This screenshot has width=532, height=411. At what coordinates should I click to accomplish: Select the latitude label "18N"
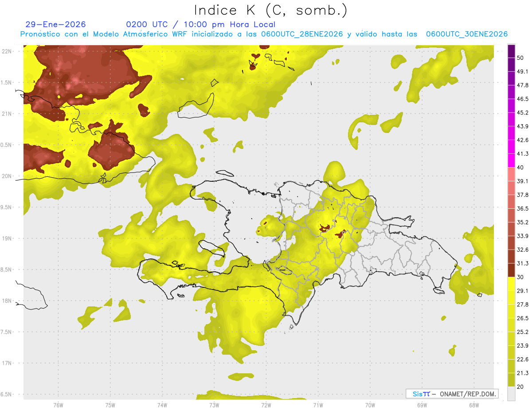point(7,301)
